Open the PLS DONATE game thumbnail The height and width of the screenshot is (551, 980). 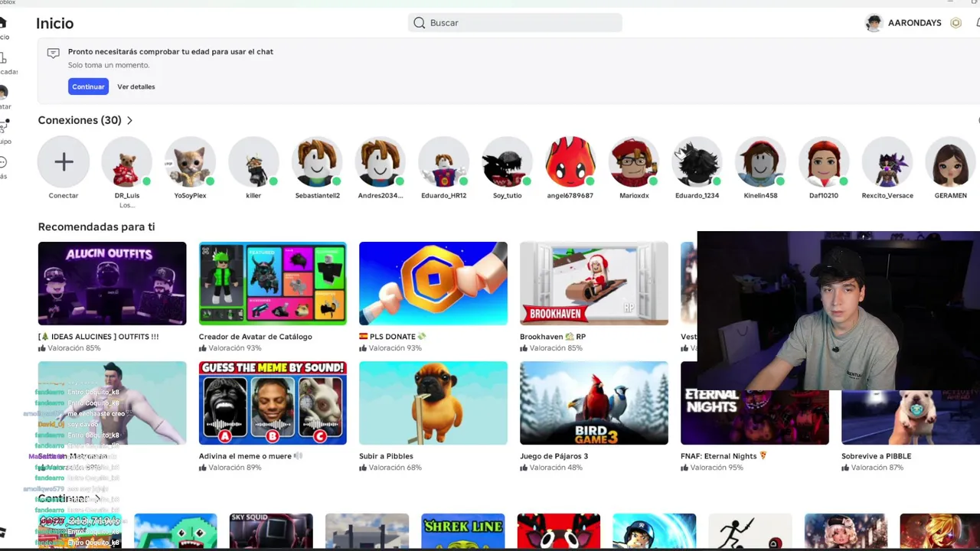click(x=433, y=283)
